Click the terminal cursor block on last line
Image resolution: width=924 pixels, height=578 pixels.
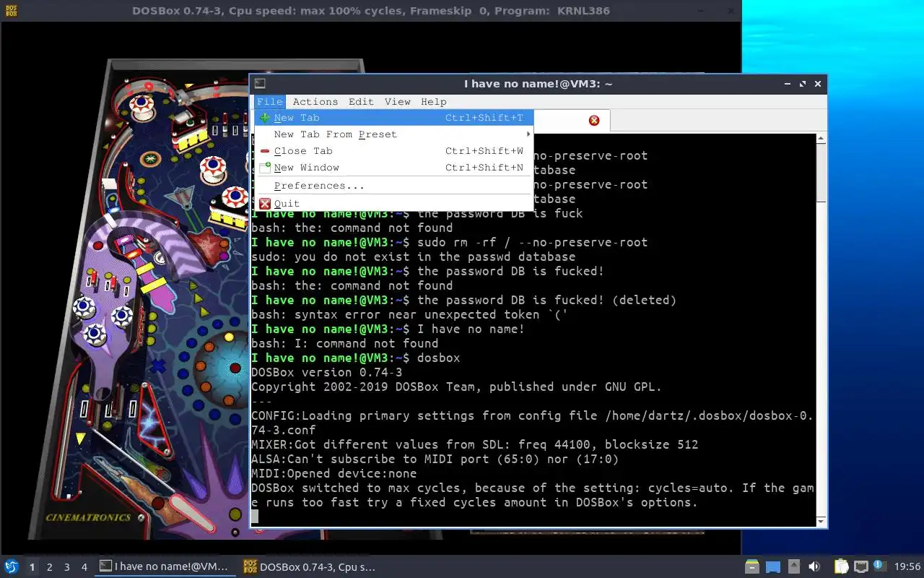tap(255, 517)
